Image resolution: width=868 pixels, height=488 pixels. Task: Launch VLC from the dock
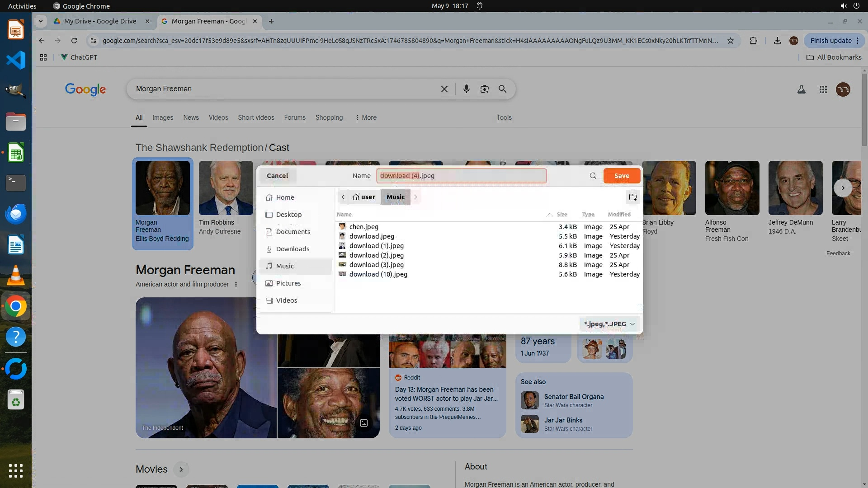[16, 275]
